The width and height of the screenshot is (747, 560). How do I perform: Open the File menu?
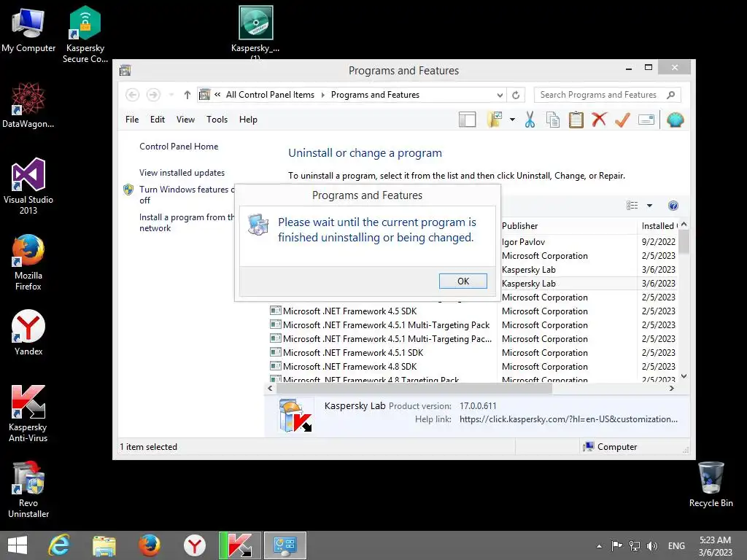[x=132, y=120]
